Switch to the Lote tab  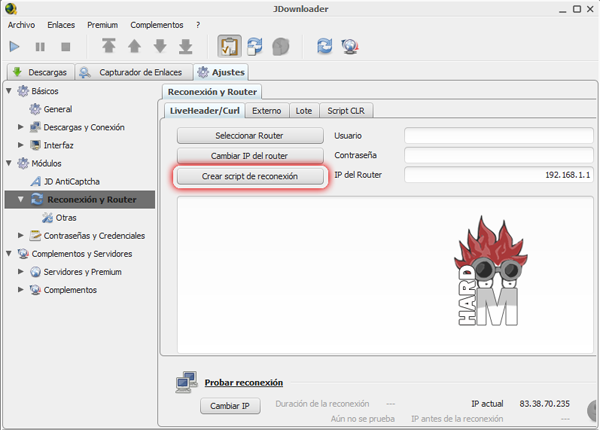304,111
